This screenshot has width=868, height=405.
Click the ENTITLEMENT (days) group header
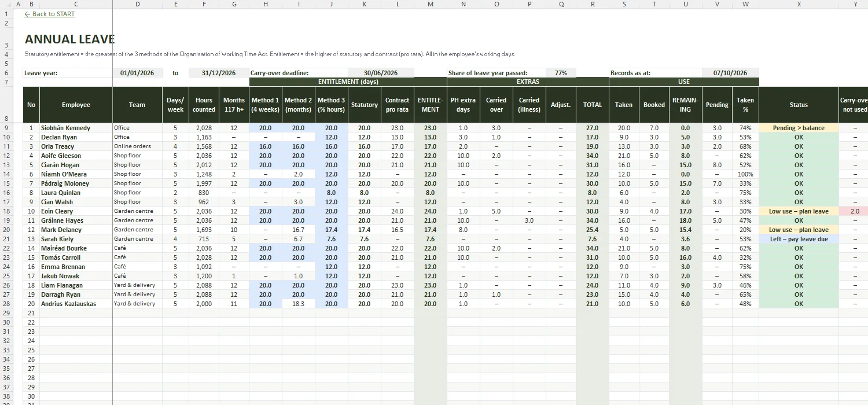click(x=348, y=82)
